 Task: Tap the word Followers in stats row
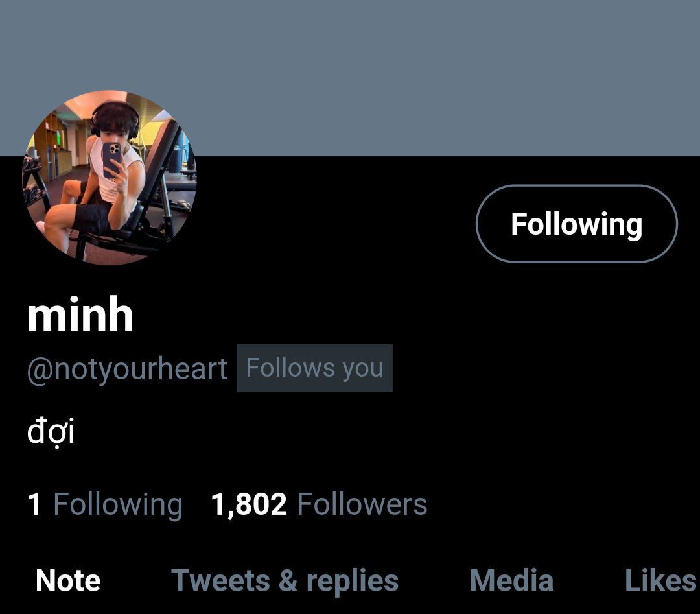click(362, 504)
